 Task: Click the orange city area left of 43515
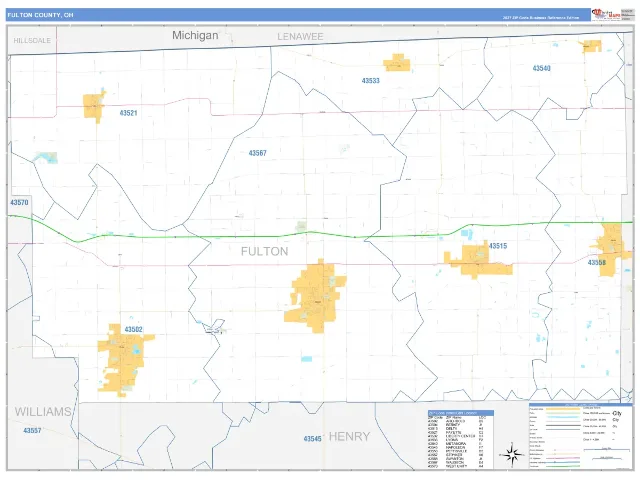(478, 260)
